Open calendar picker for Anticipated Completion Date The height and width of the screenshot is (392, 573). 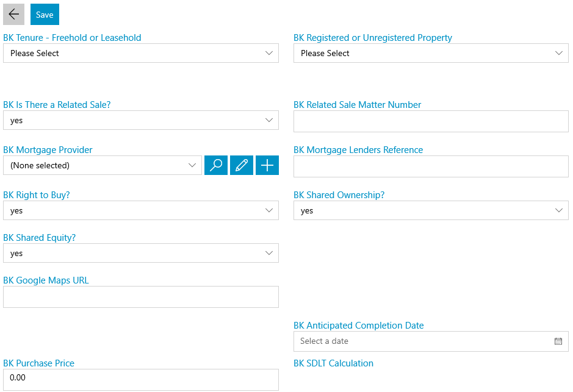click(558, 341)
